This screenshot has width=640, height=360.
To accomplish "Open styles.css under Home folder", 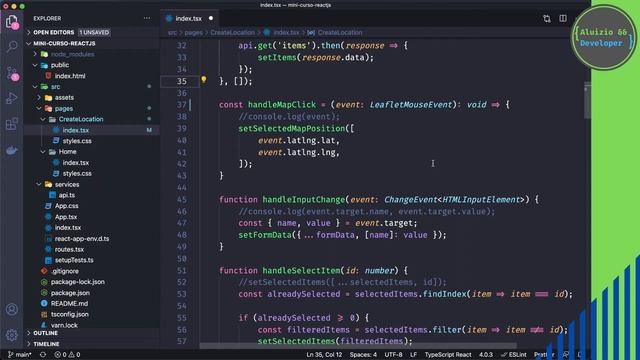I will (77, 173).
